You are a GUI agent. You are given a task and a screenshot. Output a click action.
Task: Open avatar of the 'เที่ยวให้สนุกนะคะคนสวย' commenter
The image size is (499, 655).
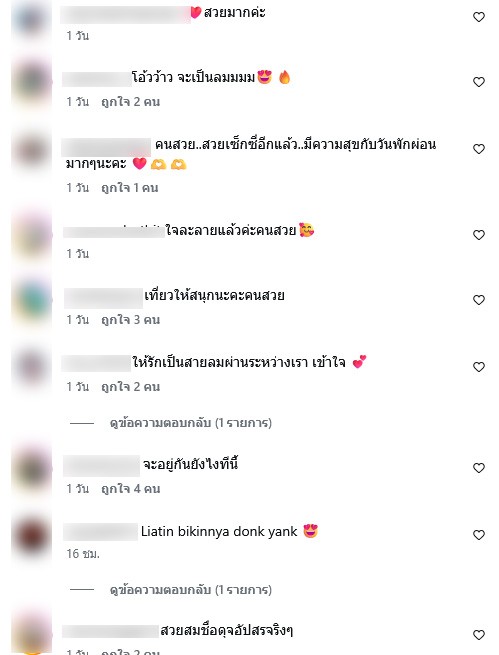32,301
